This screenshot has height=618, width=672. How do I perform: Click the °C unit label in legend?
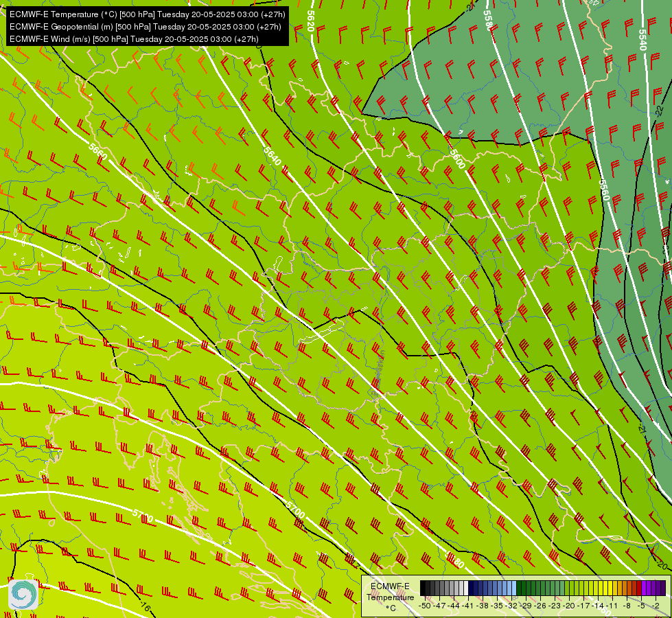point(391,608)
